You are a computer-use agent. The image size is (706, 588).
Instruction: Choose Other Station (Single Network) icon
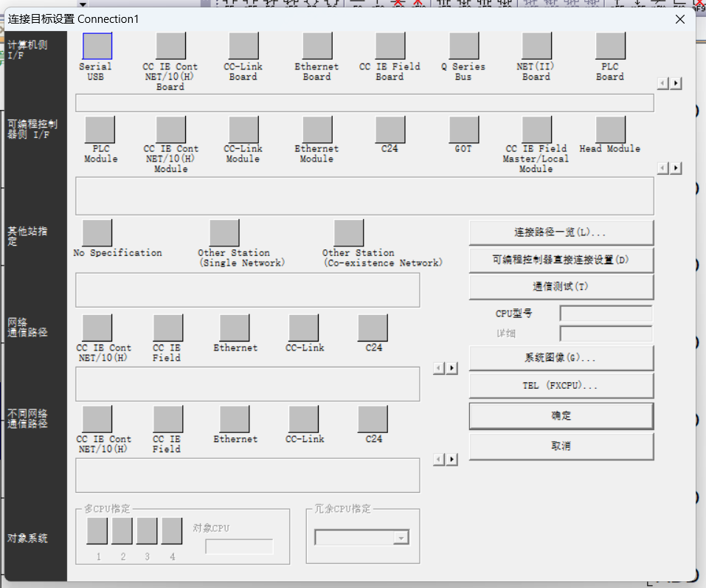[224, 232]
